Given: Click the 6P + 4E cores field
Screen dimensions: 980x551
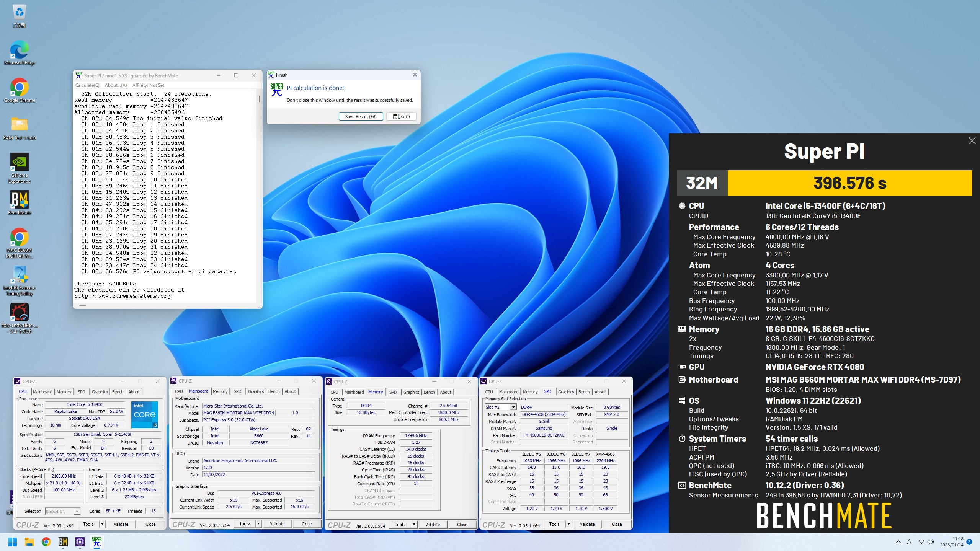Looking at the screenshot, I should (113, 511).
